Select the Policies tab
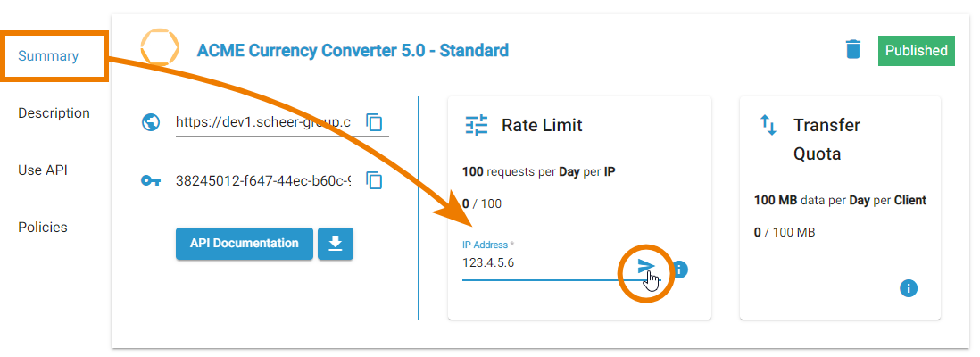The image size is (980, 357). click(43, 228)
